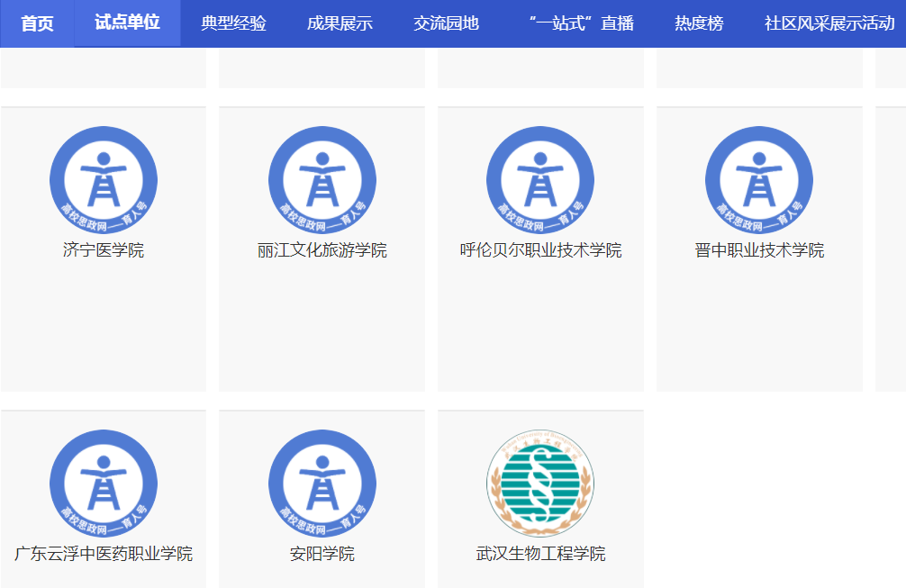Open the 成果展示 menu item
The width and height of the screenshot is (906, 588).
coord(340,23)
